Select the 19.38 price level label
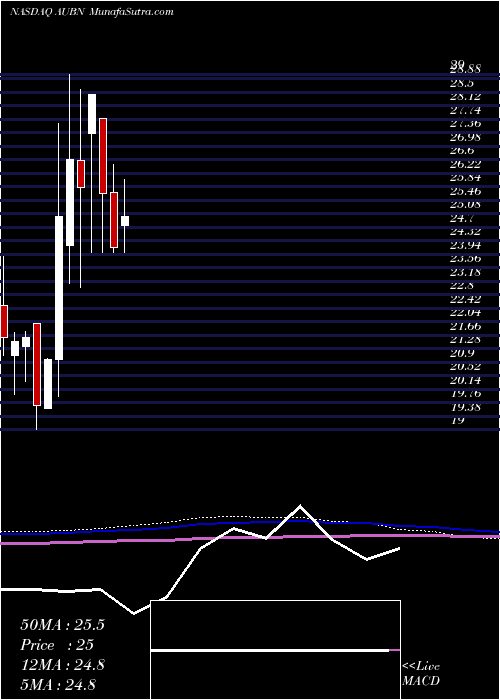Viewport: 500px width, 700px height. [x=465, y=407]
